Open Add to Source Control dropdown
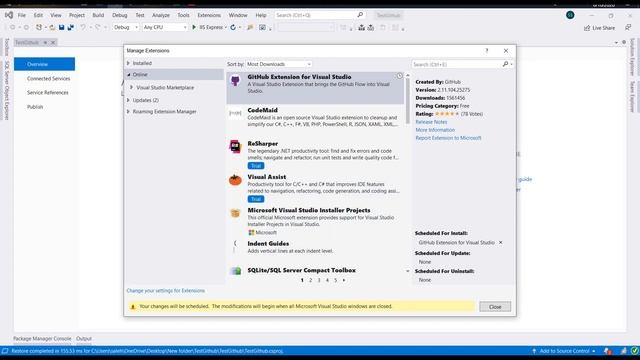 (x=564, y=351)
